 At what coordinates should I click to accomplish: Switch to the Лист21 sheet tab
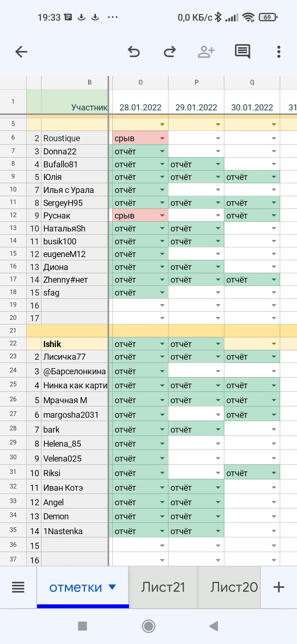(x=163, y=587)
